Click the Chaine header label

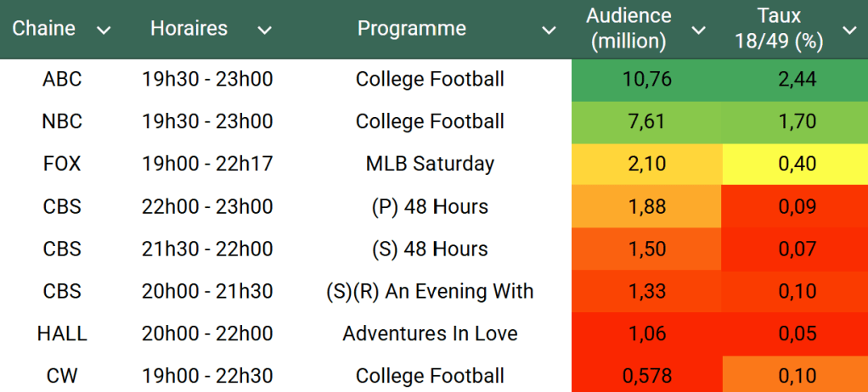(43, 29)
